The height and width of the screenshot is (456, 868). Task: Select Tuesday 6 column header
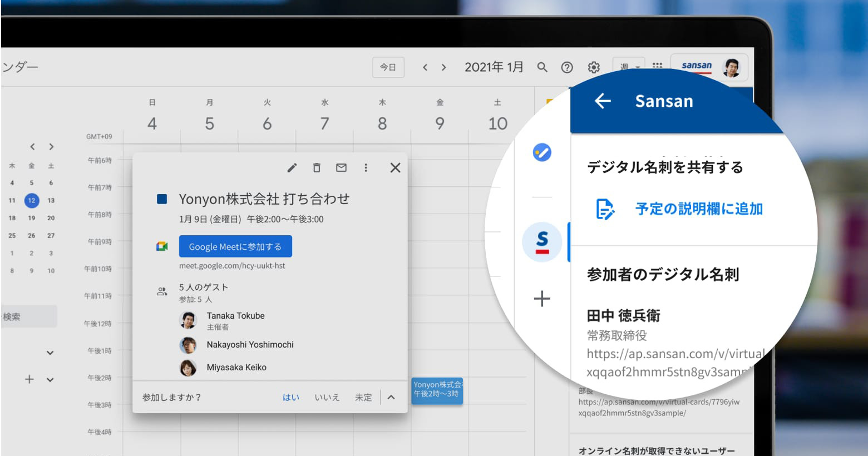click(x=267, y=116)
